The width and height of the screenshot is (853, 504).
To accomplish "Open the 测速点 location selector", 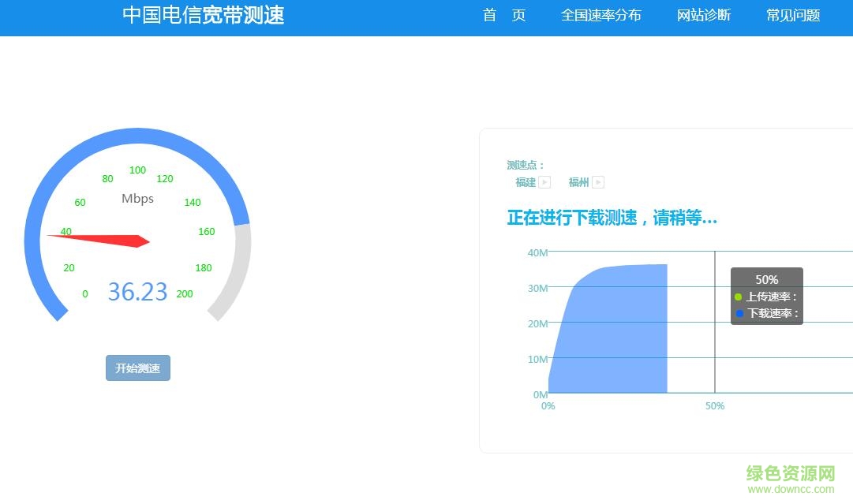I will 524,165.
